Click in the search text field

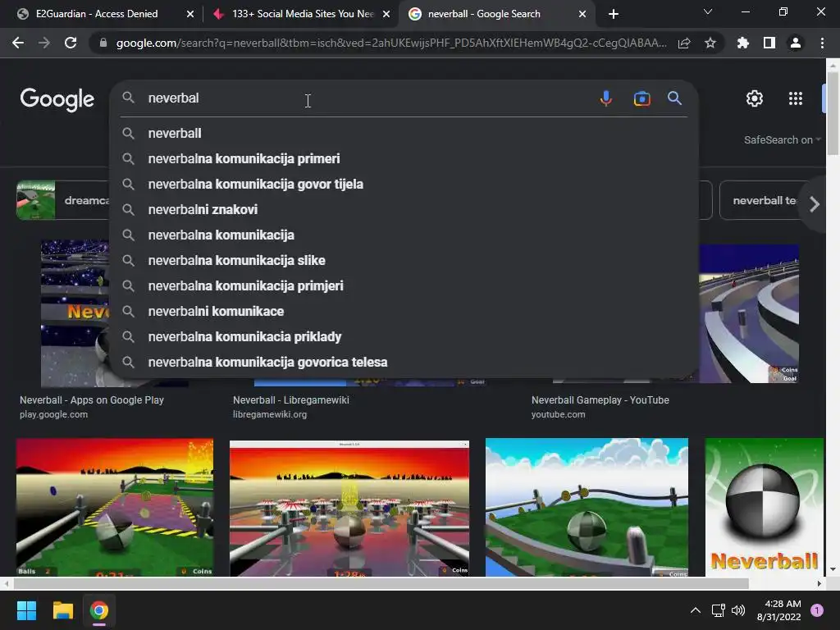(x=364, y=98)
